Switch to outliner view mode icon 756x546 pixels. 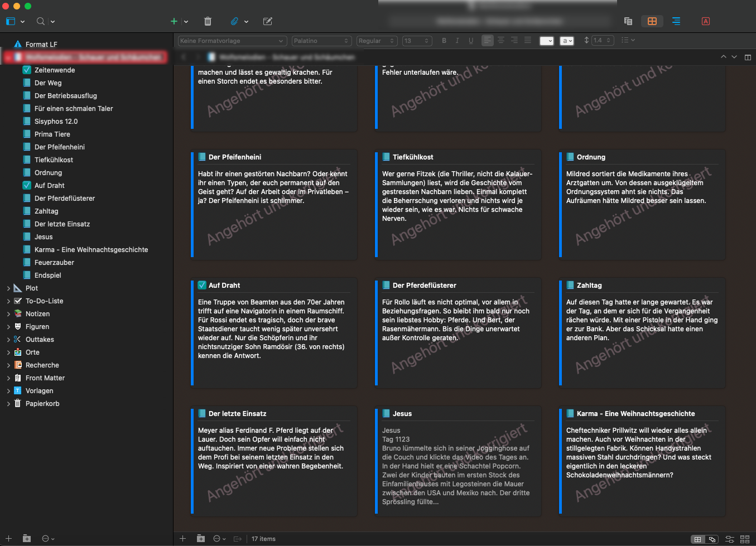(676, 21)
